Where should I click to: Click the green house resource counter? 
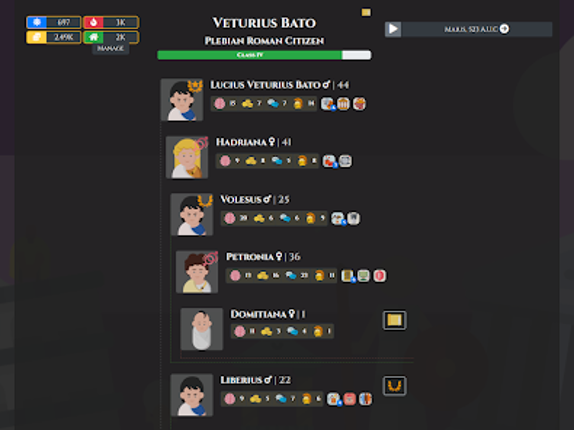tap(111, 37)
